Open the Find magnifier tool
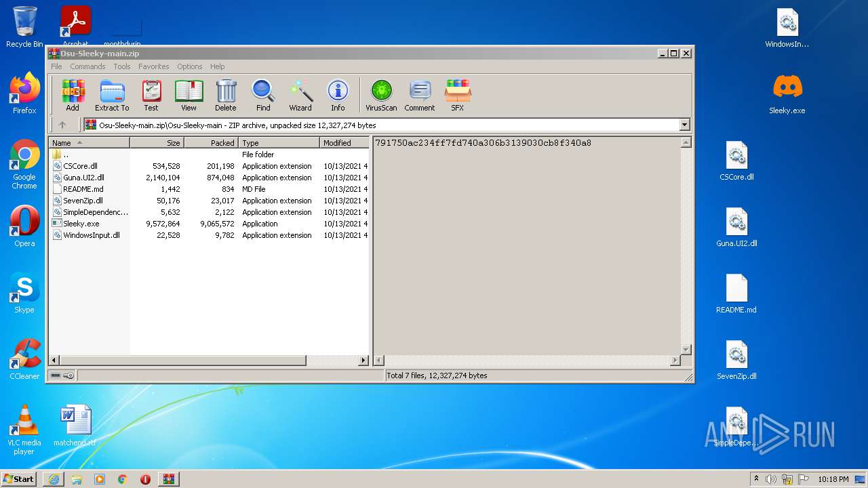 [263, 95]
